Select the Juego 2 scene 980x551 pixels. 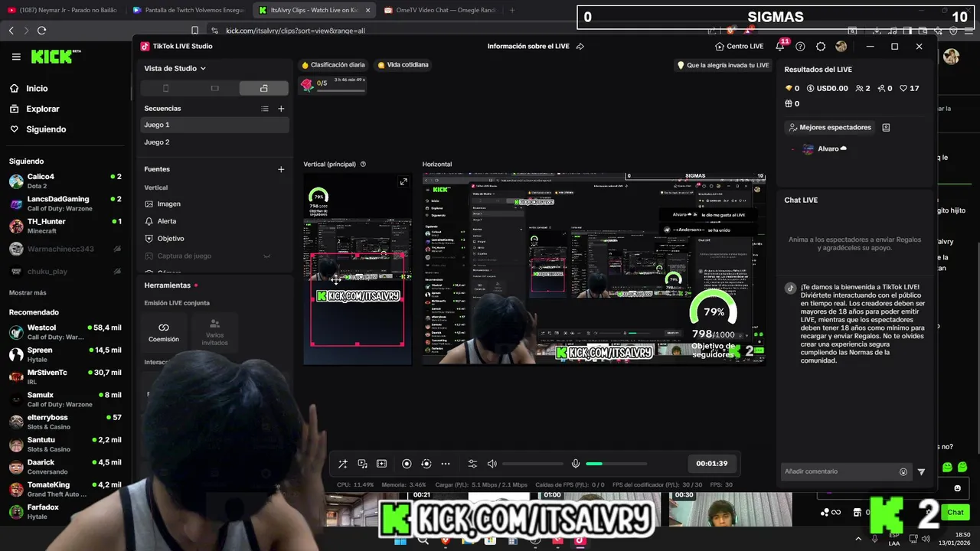click(x=214, y=142)
